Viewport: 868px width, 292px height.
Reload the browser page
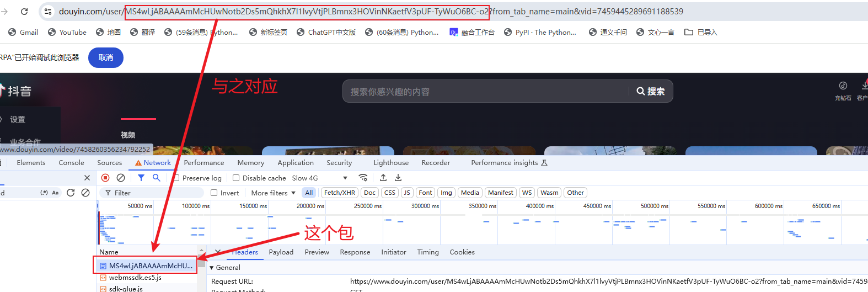[24, 12]
